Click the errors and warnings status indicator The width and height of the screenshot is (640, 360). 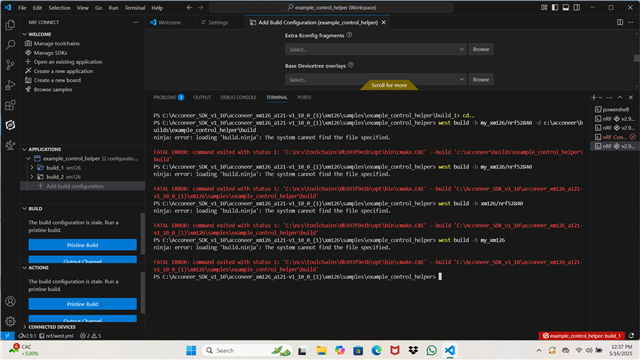point(91,336)
